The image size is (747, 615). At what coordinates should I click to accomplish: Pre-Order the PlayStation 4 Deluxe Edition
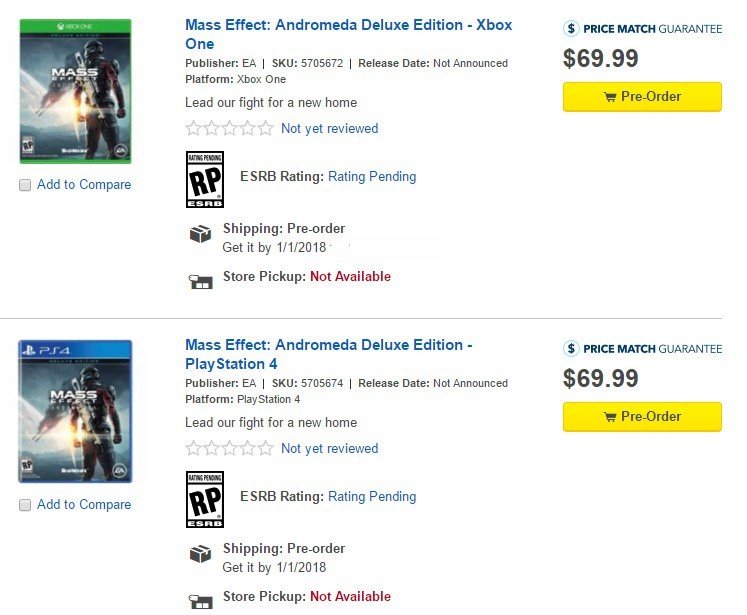click(x=642, y=417)
